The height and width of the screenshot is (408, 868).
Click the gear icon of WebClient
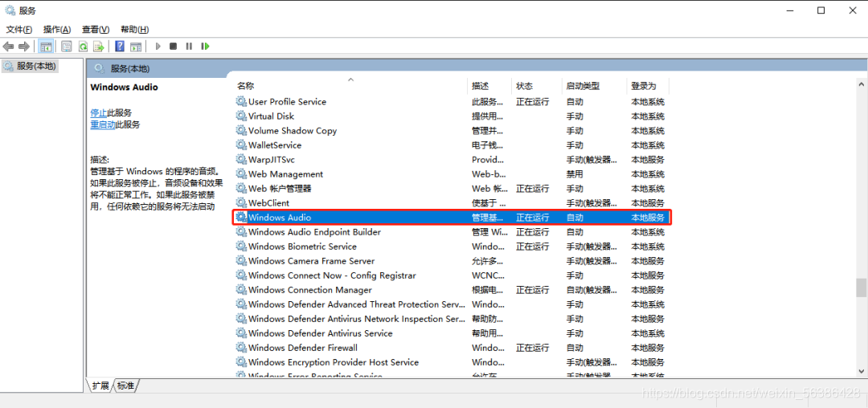click(241, 203)
